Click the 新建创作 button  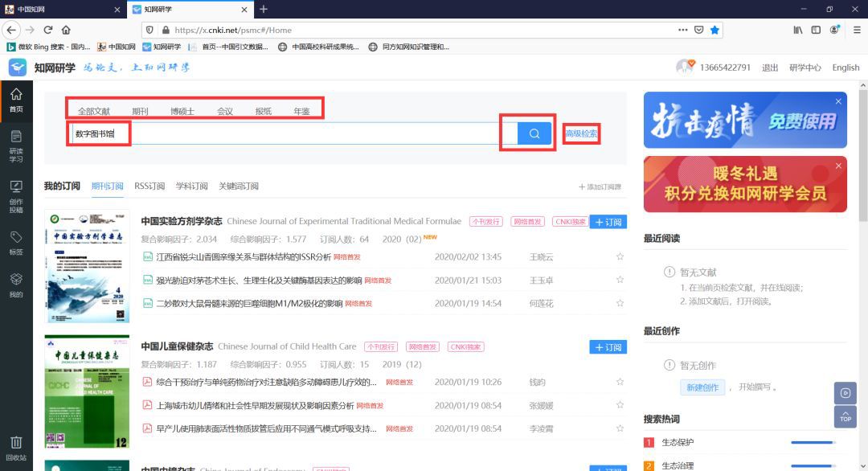(702, 387)
